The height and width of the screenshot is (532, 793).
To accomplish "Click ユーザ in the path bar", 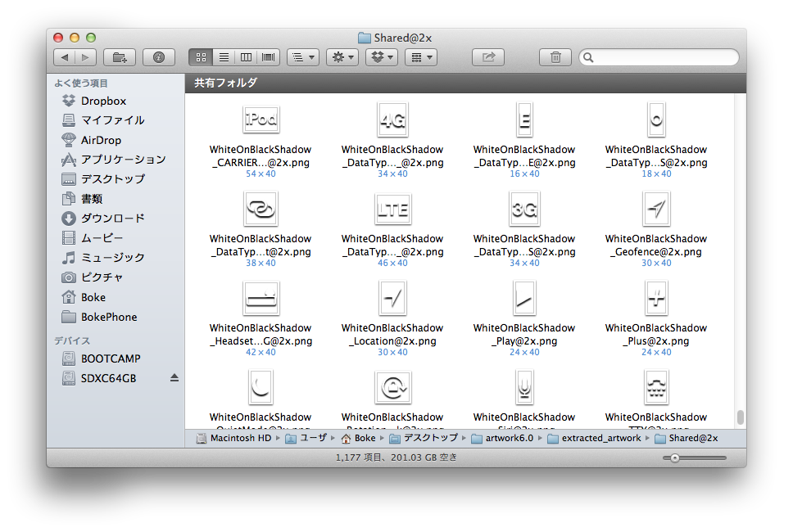I will click(x=306, y=438).
